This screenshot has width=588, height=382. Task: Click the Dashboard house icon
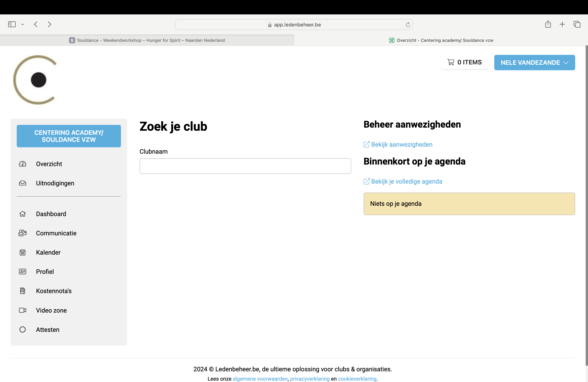(23, 214)
